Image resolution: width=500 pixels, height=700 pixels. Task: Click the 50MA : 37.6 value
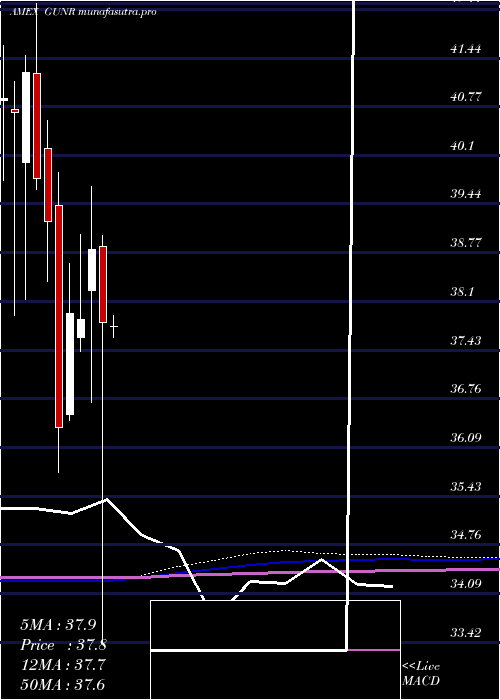[x=62, y=685]
